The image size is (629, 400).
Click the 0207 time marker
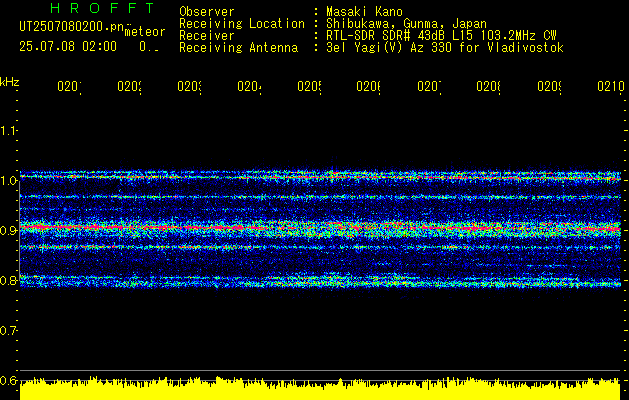[429, 86]
